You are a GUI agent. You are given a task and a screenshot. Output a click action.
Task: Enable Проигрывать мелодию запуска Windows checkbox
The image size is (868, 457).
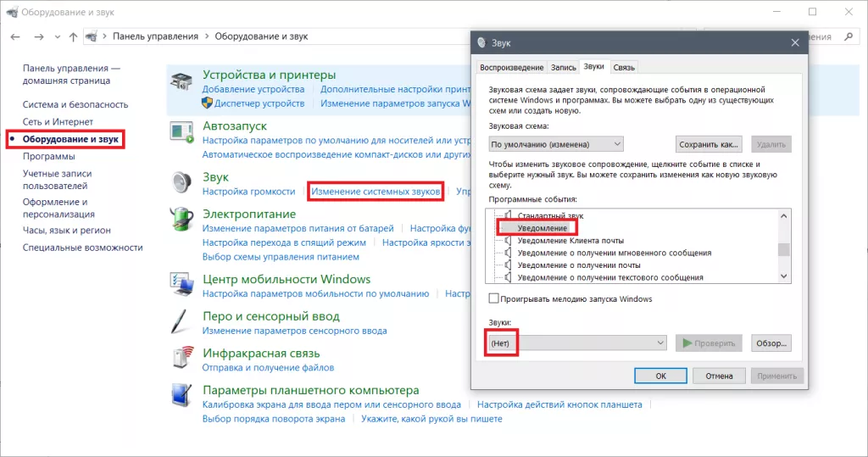click(494, 298)
